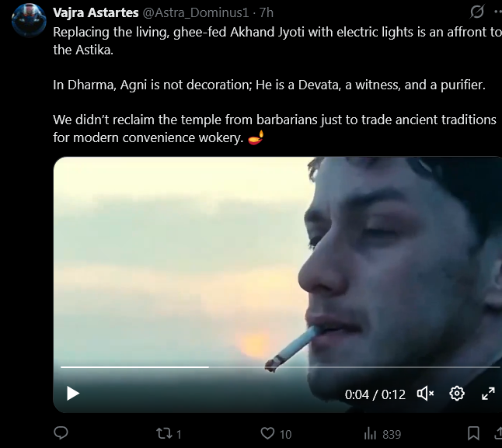The image size is (502, 448).
Task: Open the 7h timestamp permalink
Action: coord(267,13)
